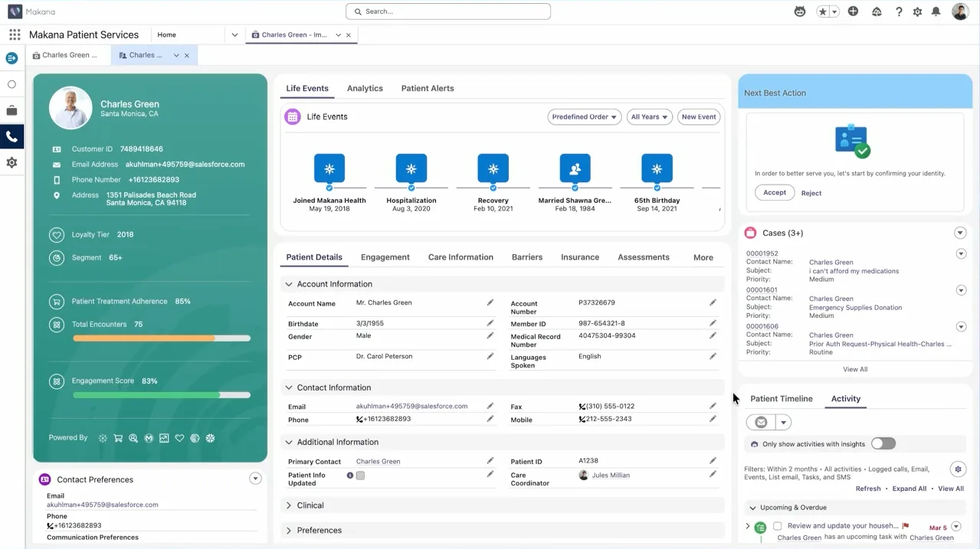Open the Einstein assistant in the header
Image resolution: width=980 pixels, height=549 pixels.
pos(799,11)
